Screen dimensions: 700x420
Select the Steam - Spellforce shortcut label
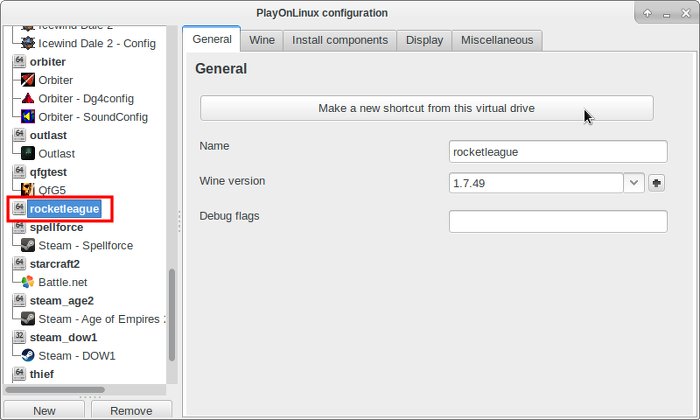pyautogui.click(x=86, y=245)
